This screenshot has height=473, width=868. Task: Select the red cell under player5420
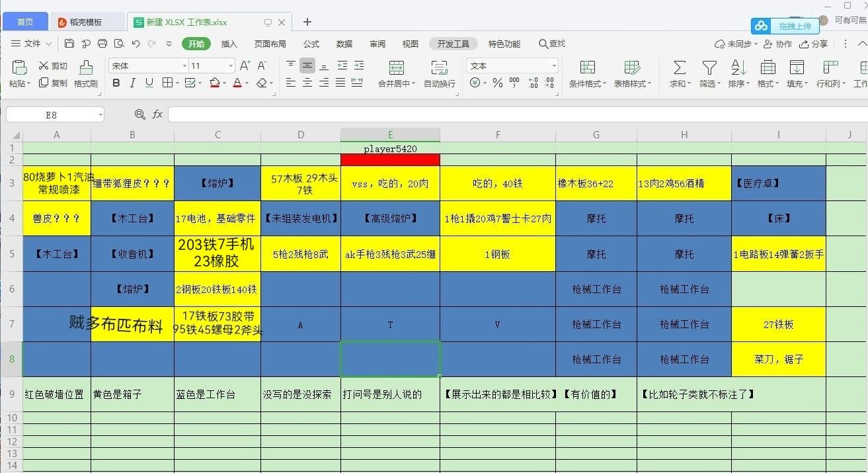click(390, 159)
